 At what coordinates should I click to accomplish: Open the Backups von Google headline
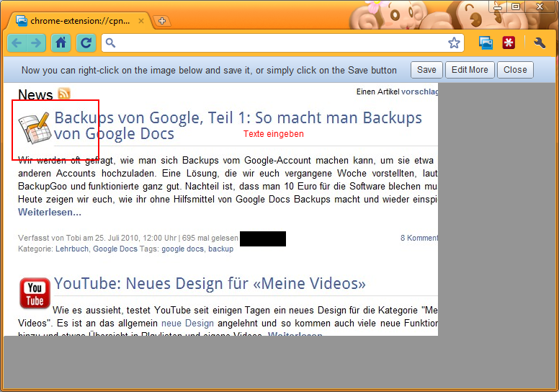tap(238, 125)
